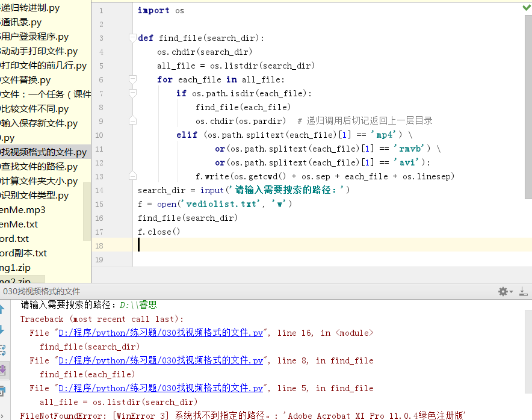Click 'all_file = os.listdir(search_dir)' in editor
532x420 pixels.
236,66
